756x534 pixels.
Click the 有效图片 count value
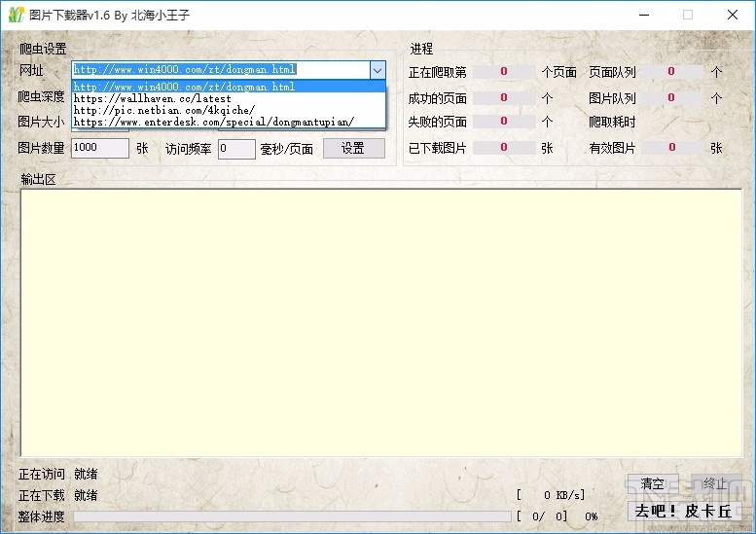(x=671, y=148)
